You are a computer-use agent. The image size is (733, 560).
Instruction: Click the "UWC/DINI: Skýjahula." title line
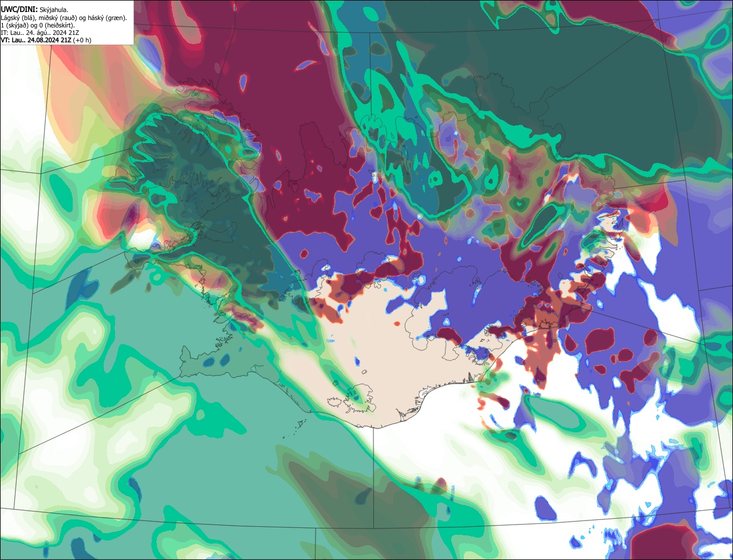(x=34, y=10)
